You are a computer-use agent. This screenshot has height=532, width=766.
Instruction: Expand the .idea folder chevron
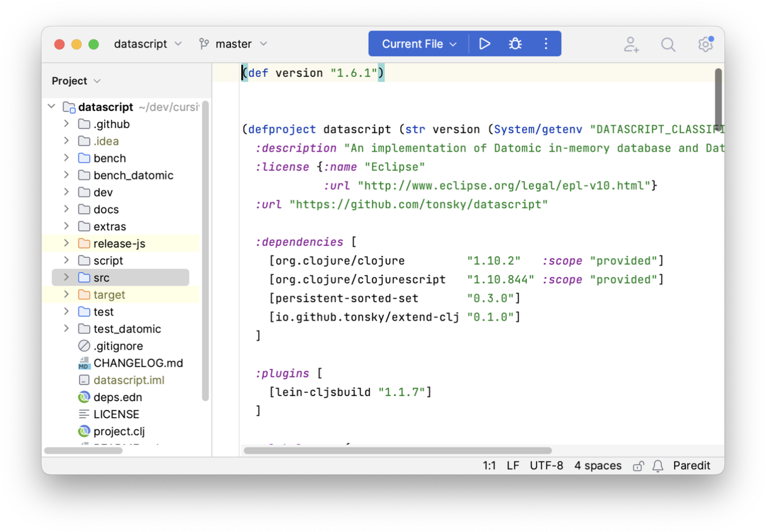pyautogui.click(x=67, y=141)
